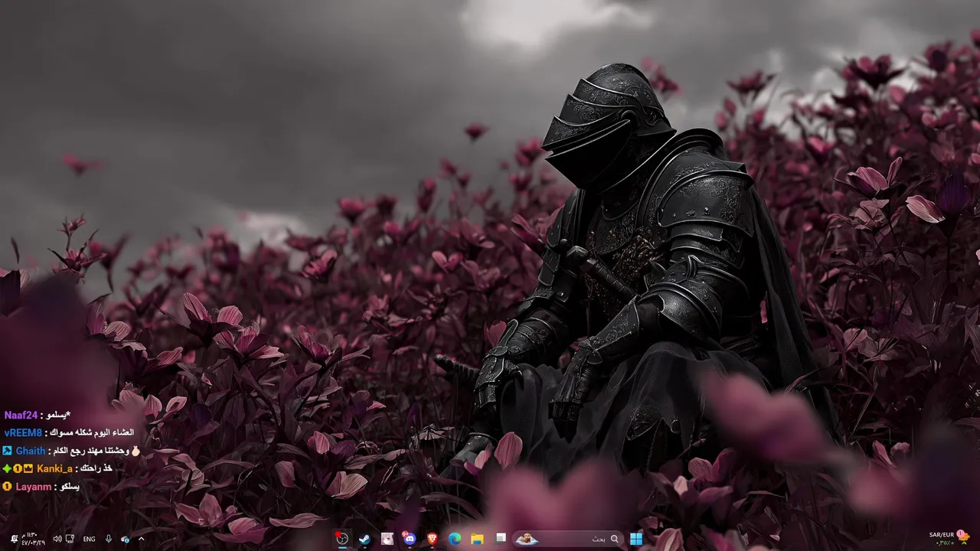980x551 pixels.
Task: Click the Layanm username in chat
Action: pos(34,487)
